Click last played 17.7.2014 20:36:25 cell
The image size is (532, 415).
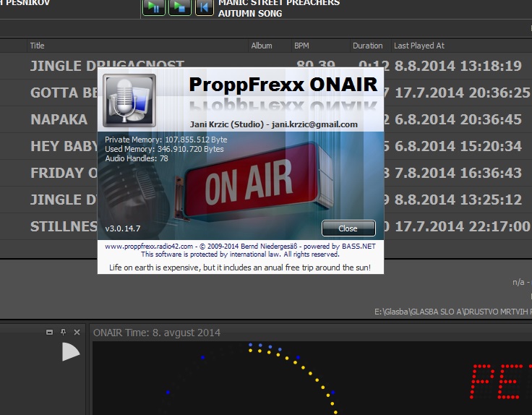[x=463, y=93]
